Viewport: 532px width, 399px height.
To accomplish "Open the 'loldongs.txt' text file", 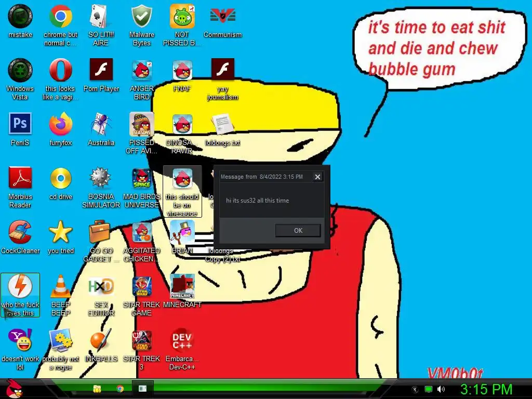I will 222,129.
